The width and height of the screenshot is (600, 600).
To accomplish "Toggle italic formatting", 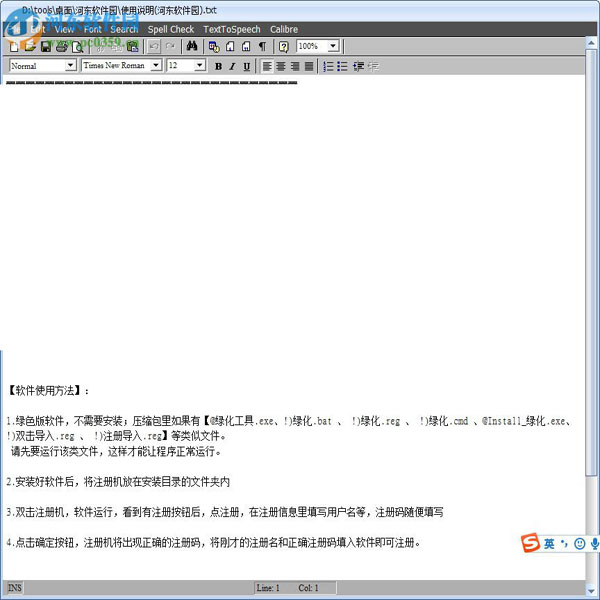I will (x=232, y=67).
